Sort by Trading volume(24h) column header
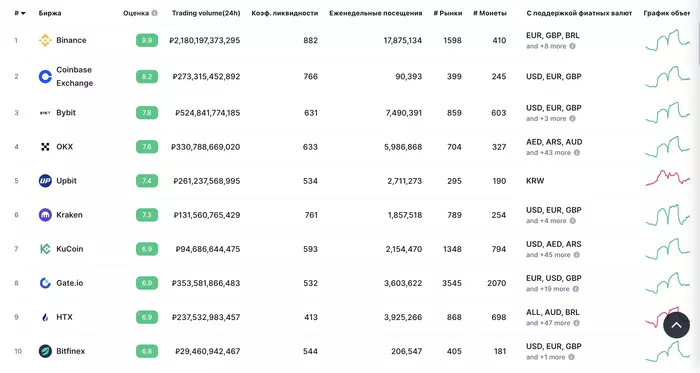Viewport: 700px width, 373px height. point(206,13)
